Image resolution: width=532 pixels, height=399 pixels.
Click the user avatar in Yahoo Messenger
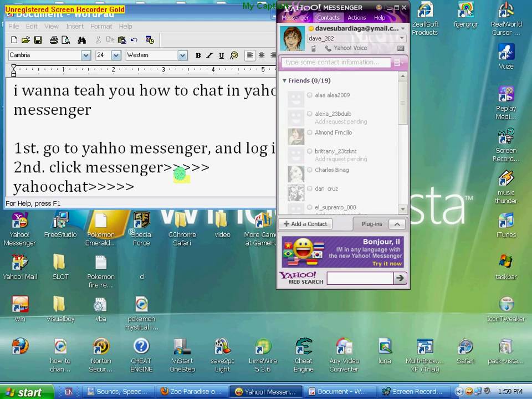293,38
